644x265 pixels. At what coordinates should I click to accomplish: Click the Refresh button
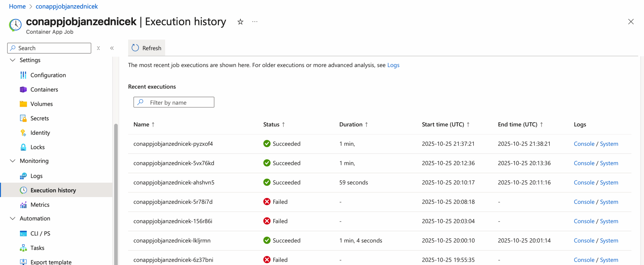point(146,48)
